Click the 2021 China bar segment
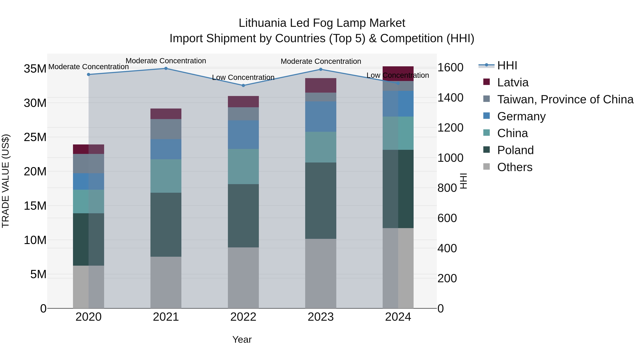Screen dimensions: 644x362 (x=166, y=176)
